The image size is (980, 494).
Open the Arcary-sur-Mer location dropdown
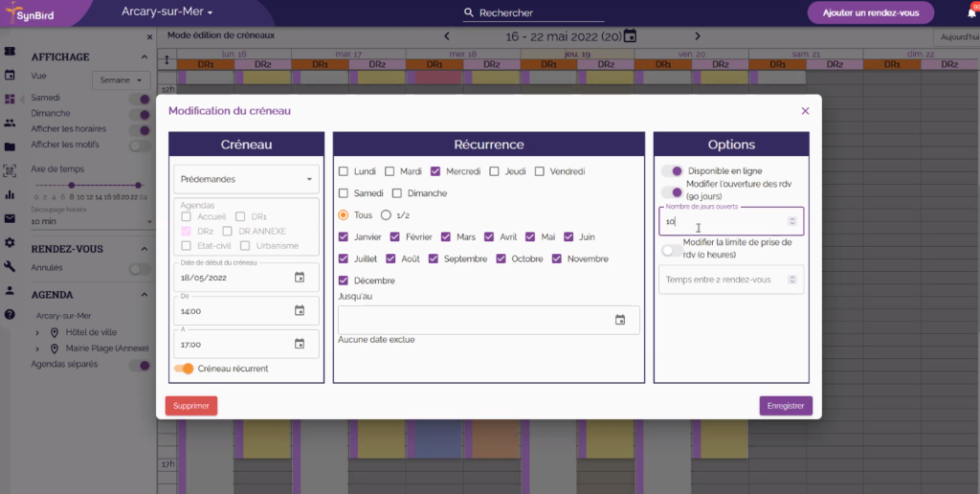point(167,12)
